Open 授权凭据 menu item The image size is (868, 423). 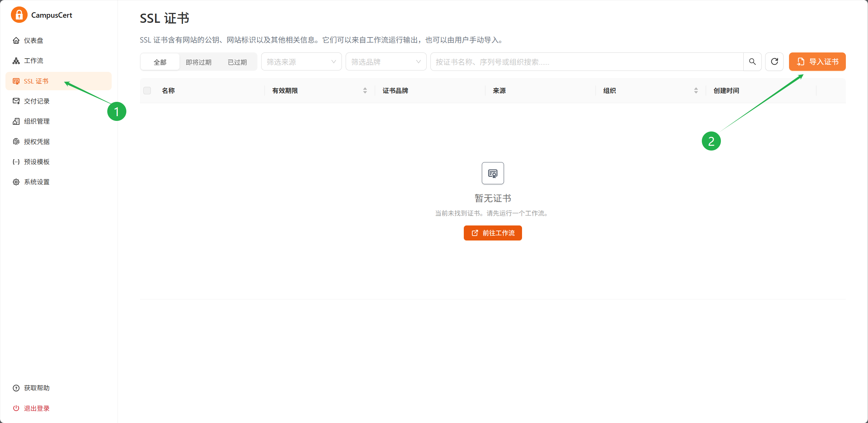point(59,142)
